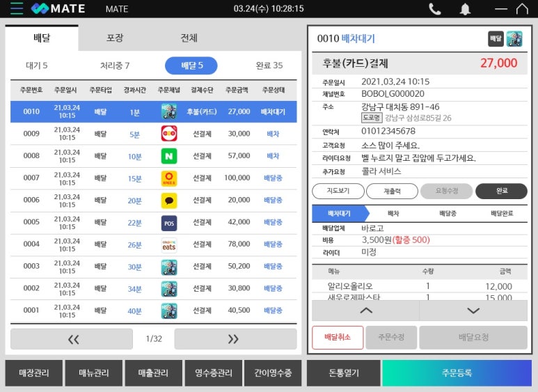
Task: Click 22분 elapsed time of order 0005
Action: (135, 223)
